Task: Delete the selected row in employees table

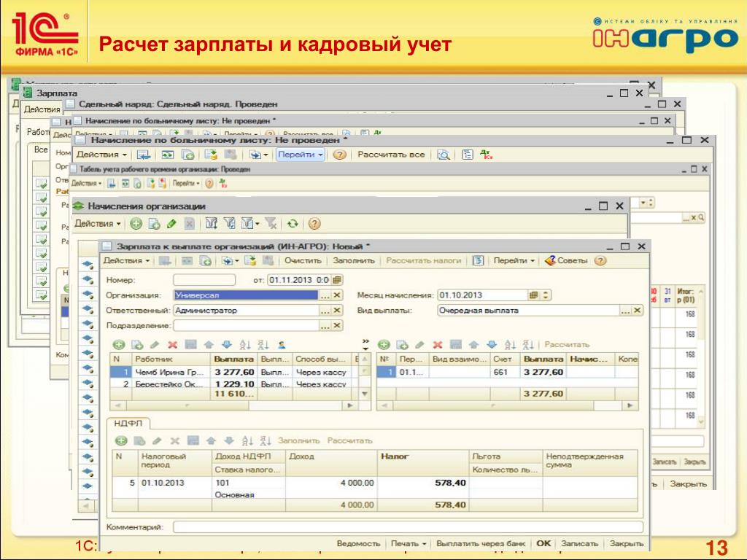Action: 172,345
